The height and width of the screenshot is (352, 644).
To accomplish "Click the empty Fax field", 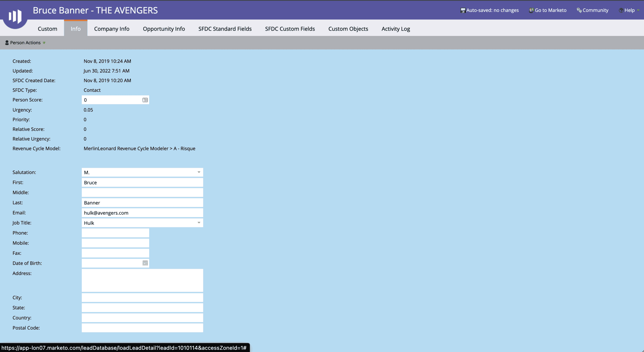I will pos(115,253).
